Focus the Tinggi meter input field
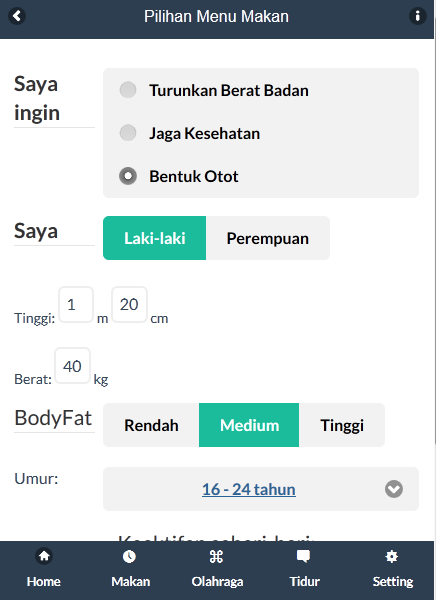 [76, 305]
